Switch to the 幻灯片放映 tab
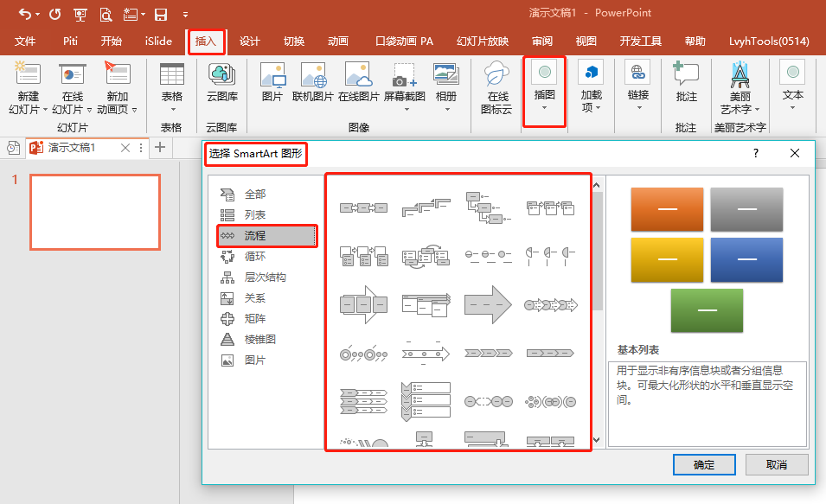Screen dimensions: 826x504 483,41
